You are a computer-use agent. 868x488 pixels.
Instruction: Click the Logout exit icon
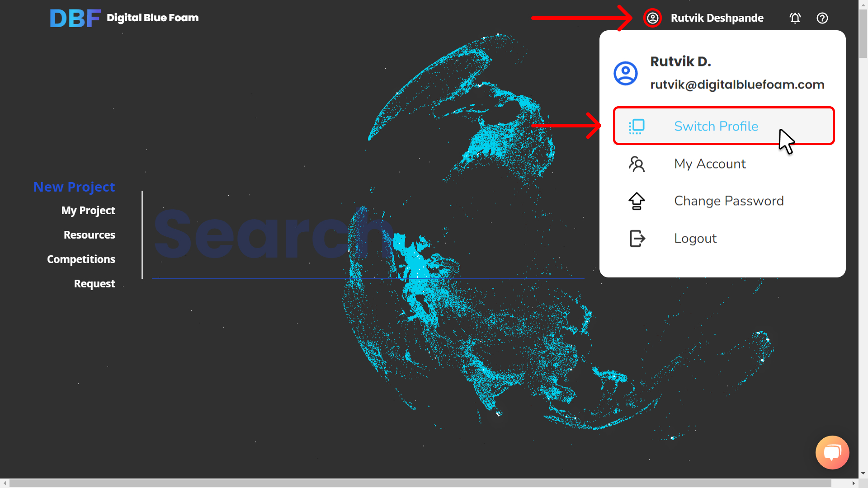(x=637, y=239)
